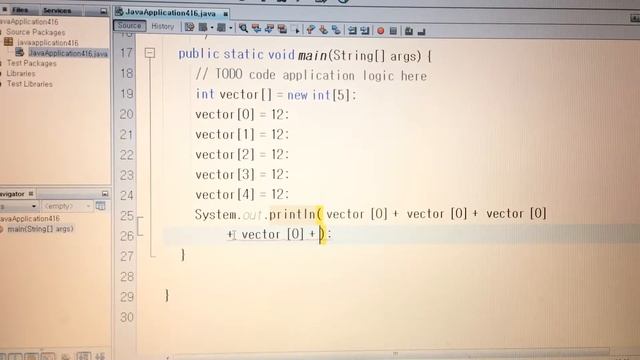The image size is (640, 360).
Task: Start macro recording with the red circle icon
Action: pyautogui.click(x=380, y=31)
